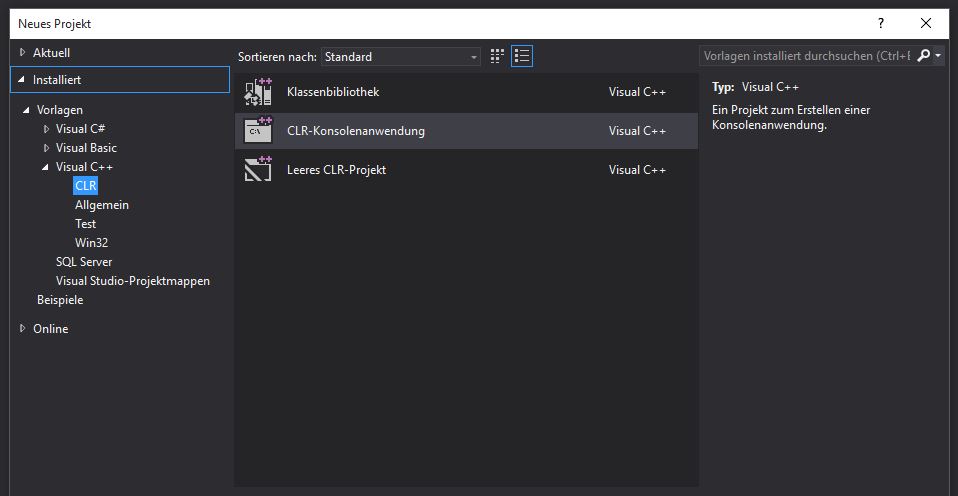Click the Visual C# label
This screenshot has width=958, height=496.
pyautogui.click(x=81, y=129)
